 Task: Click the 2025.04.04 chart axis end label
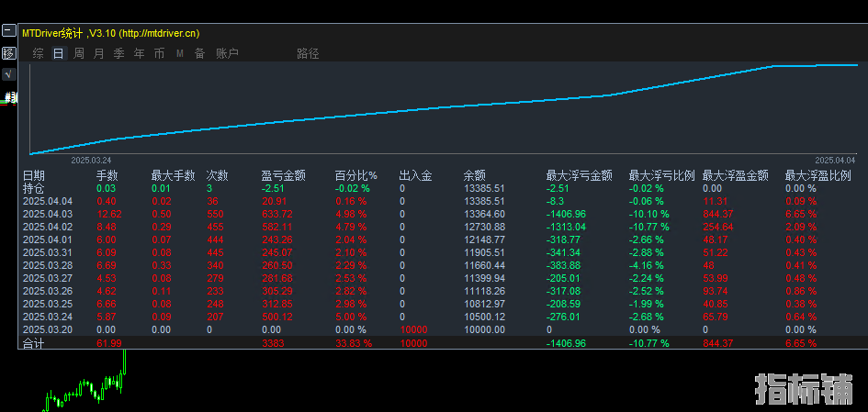click(835, 160)
